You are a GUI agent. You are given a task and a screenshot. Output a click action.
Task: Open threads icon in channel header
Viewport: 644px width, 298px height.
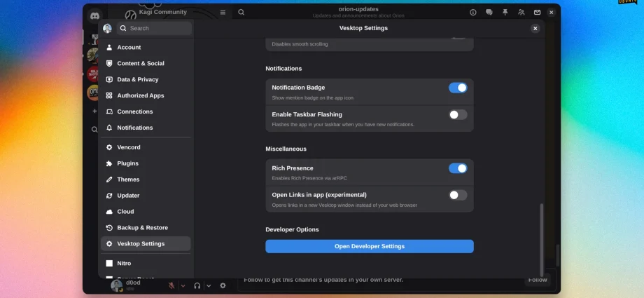[489, 13]
